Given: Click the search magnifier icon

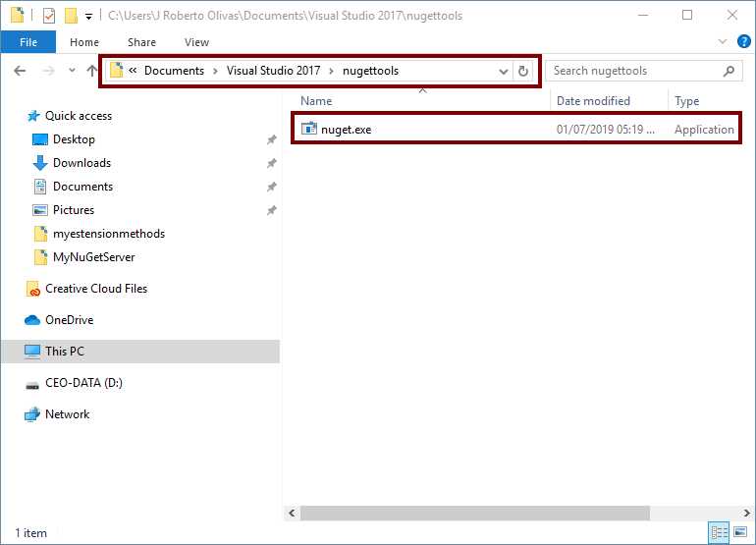Looking at the screenshot, I should click(x=729, y=71).
